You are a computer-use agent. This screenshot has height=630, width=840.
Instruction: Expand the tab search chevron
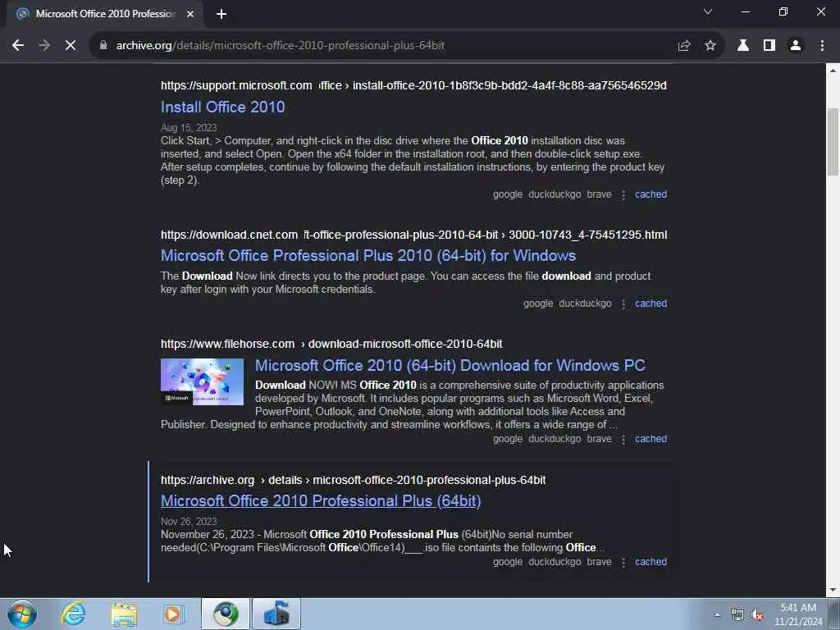(708, 11)
